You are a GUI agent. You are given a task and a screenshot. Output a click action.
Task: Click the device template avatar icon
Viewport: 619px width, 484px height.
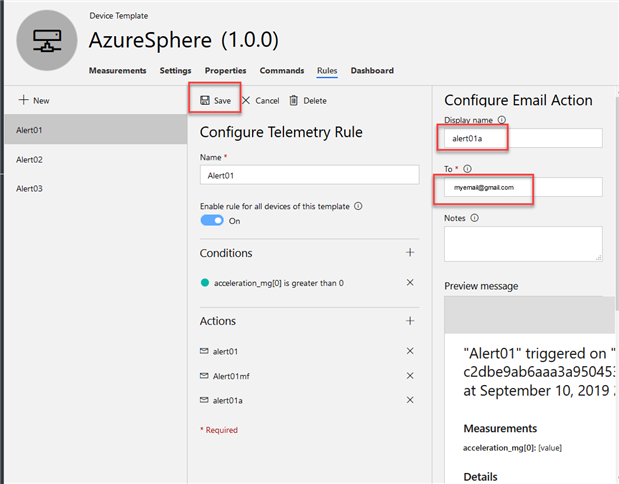click(x=47, y=41)
